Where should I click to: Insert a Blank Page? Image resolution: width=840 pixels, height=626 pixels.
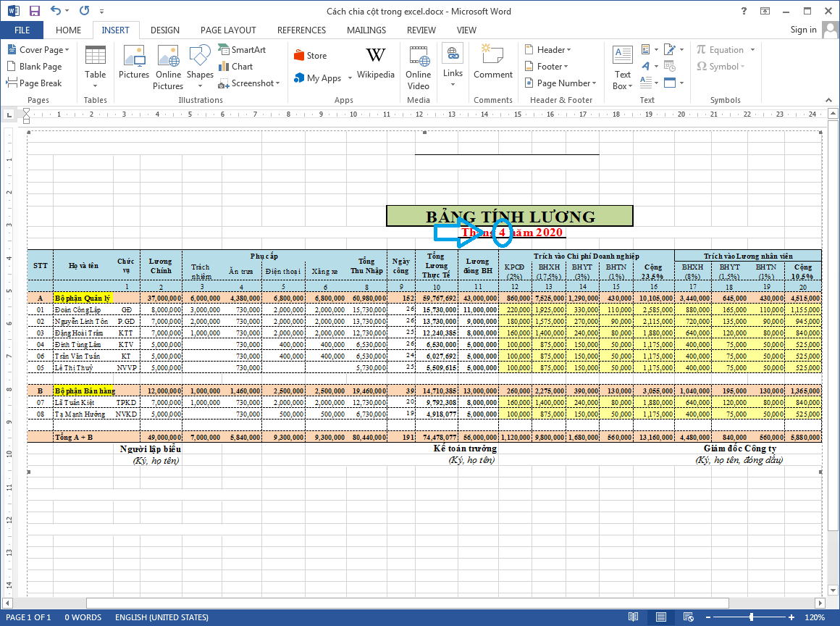coord(34,67)
